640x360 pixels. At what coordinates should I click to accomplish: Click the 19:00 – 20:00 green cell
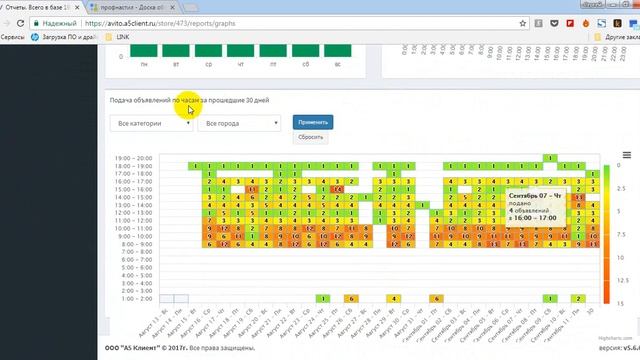tap(550, 158)
